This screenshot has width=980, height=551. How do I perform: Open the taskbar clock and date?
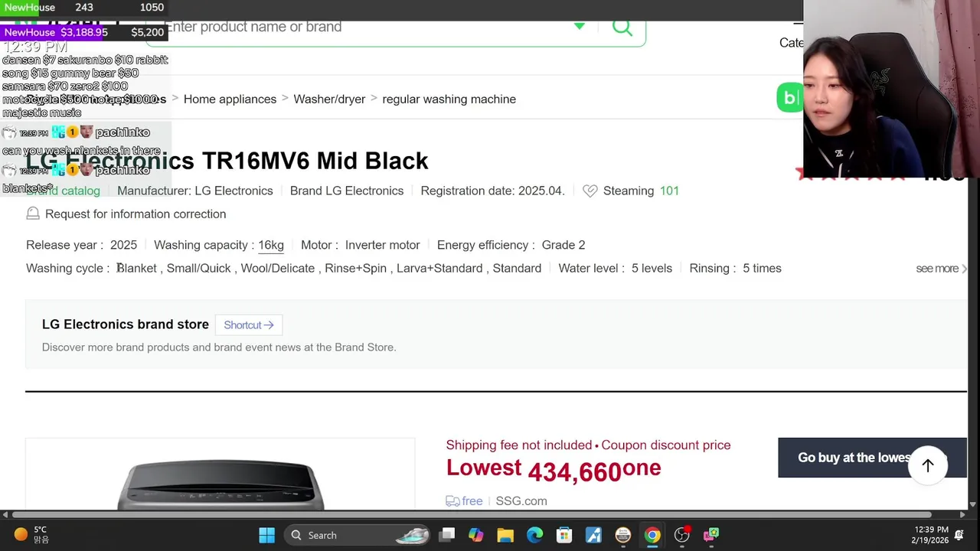point(929,535)
